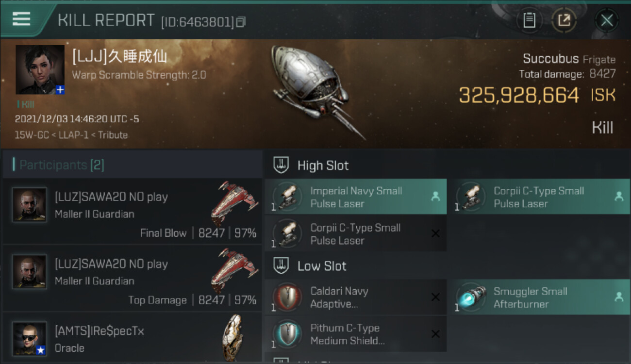Screen dimensions: 631x364
Task: Select the destroyed Corpii C-Type Small Pulse Laser
Action: (356, 233)
